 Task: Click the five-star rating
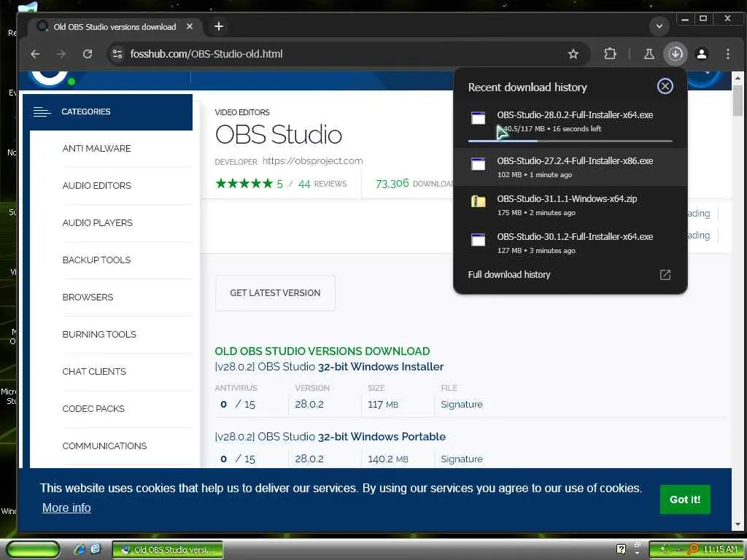pyautogui.click(x=244, y=183)
